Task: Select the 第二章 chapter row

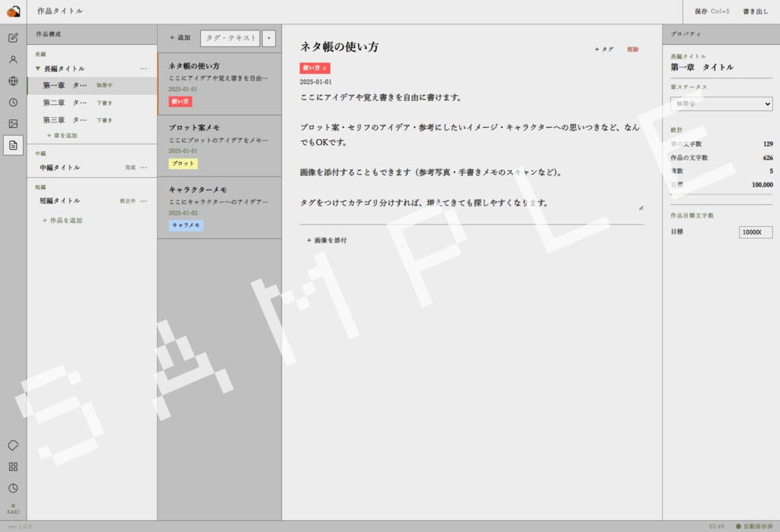Action: (92, 103)
